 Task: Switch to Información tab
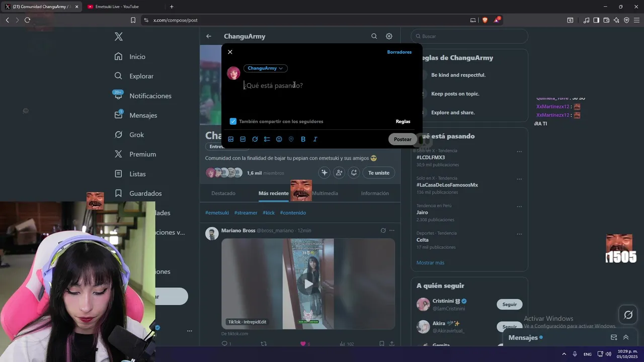click(x=375, y=194)
